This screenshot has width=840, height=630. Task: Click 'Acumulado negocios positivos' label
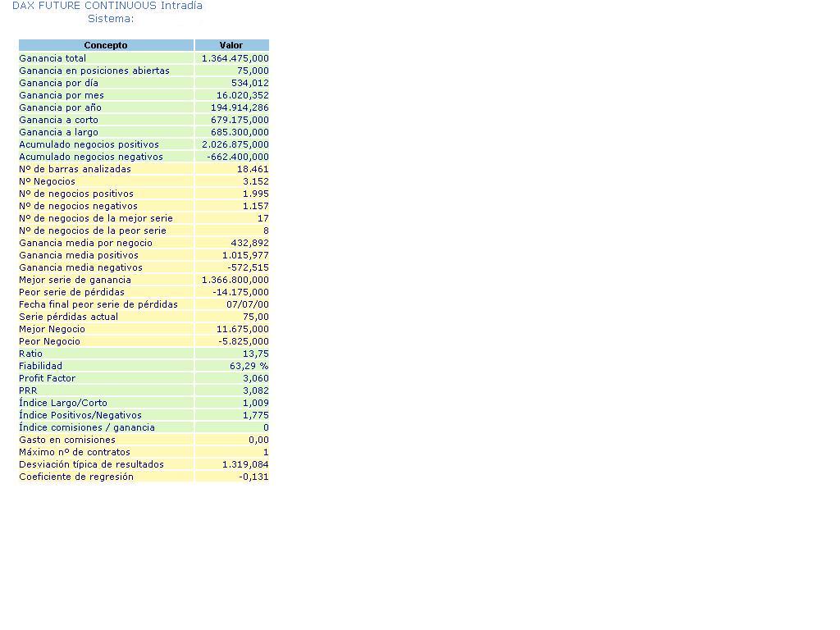[89, 144]
